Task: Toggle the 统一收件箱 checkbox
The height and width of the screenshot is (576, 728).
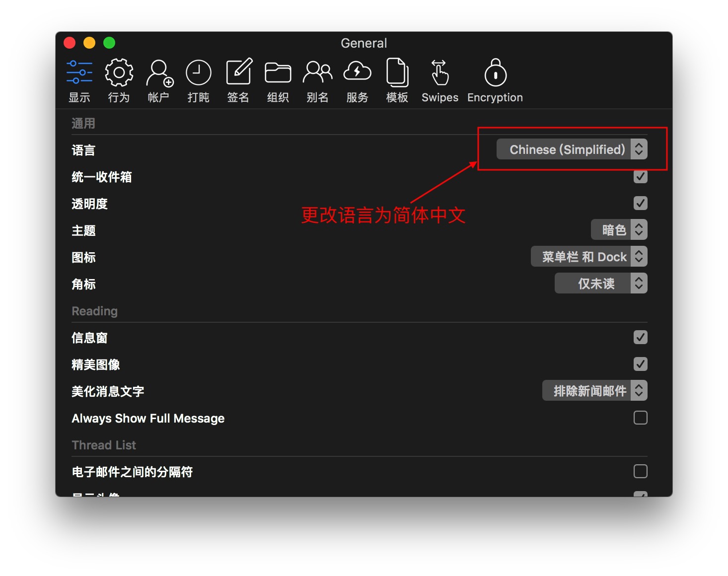Action: 641,176
